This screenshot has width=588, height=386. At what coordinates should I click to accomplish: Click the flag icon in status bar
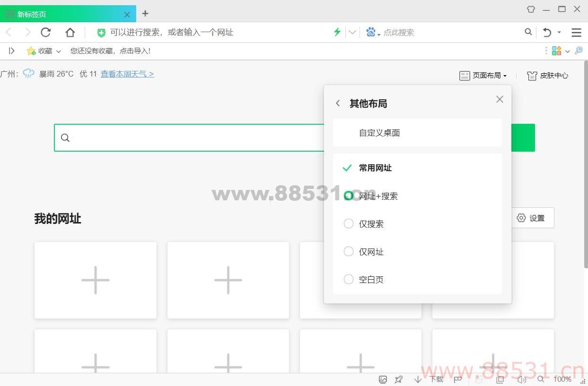(x=457, y=379)
